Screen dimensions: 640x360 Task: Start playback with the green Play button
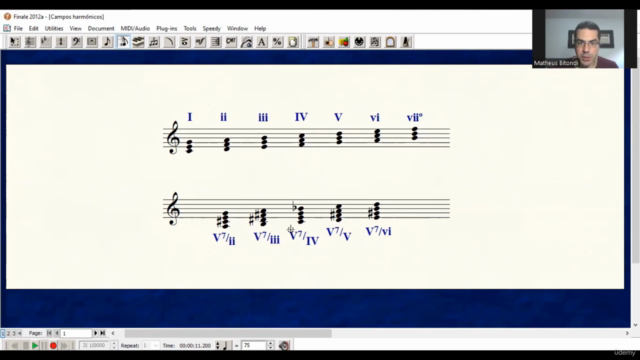tap(35, 346)
